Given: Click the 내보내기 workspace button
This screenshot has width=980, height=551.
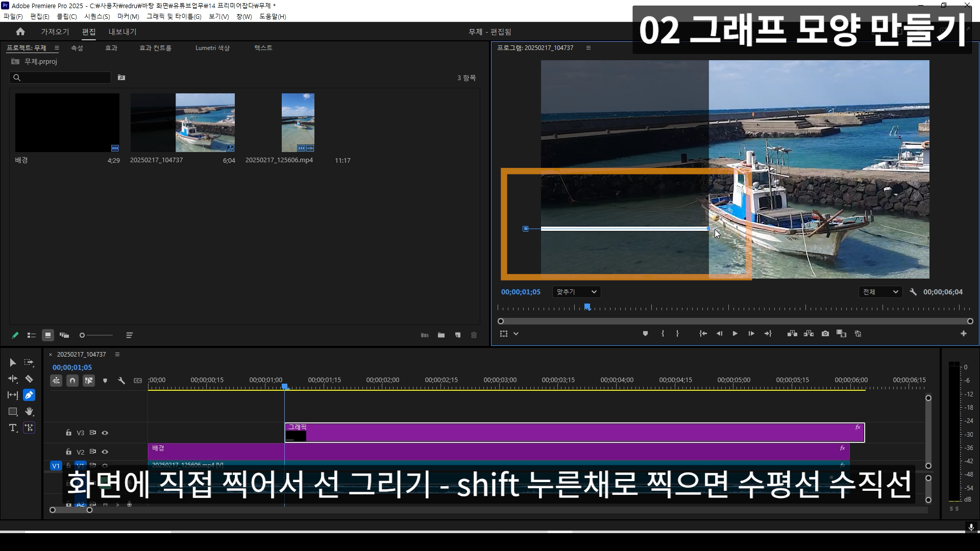Looking at the screenshot, I should click(122, 32).
